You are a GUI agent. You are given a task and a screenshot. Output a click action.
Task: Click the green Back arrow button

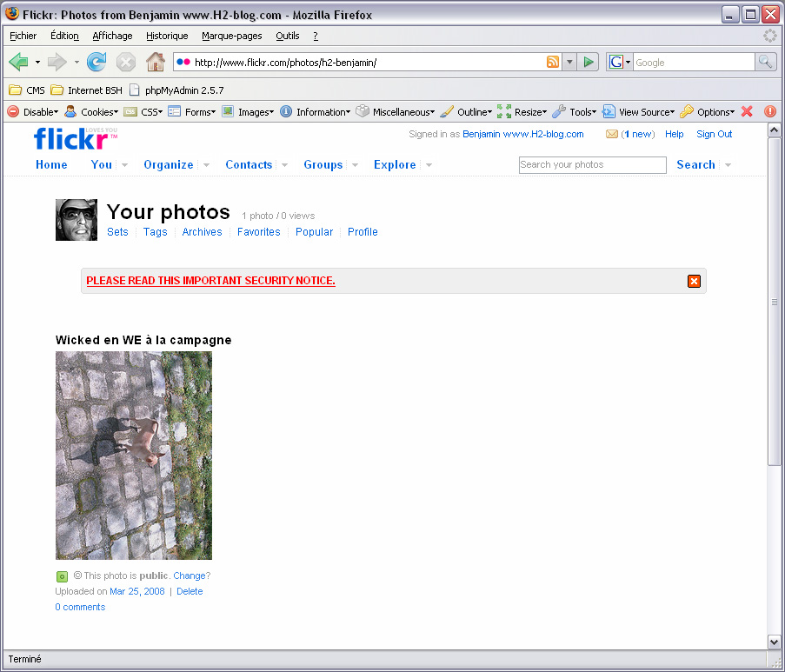point(19,62)
